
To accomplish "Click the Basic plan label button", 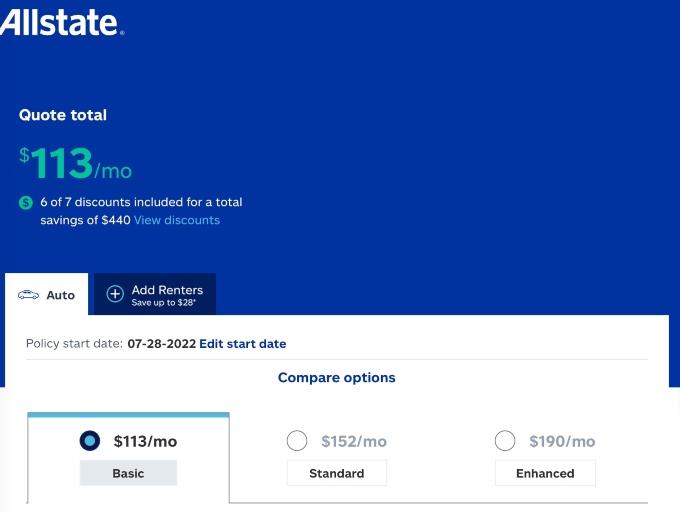I will coord(128,473).
